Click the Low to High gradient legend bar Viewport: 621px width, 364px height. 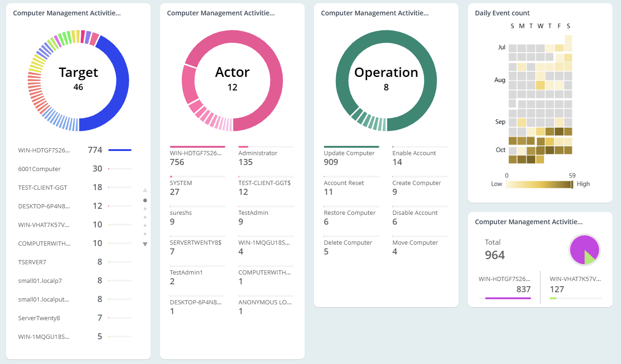click(540, 184)
